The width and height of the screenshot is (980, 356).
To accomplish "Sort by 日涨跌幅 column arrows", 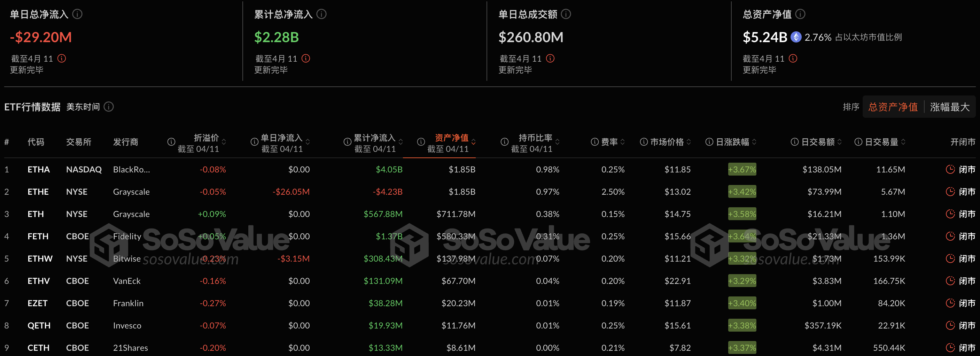I will [x=754, y=142].
